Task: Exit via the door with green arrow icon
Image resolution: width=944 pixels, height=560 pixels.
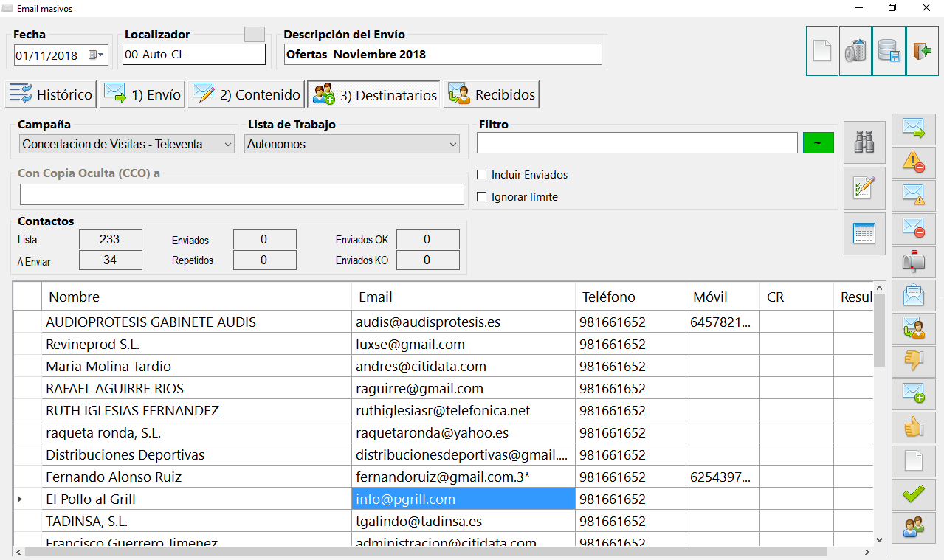Action: click(x=923, y=51)
